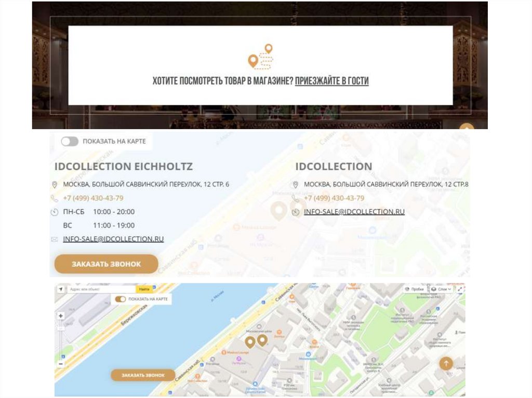Click the route pins icon in the banner
Viewport: 532px width, 398px height.
click(x=261, y=56)
